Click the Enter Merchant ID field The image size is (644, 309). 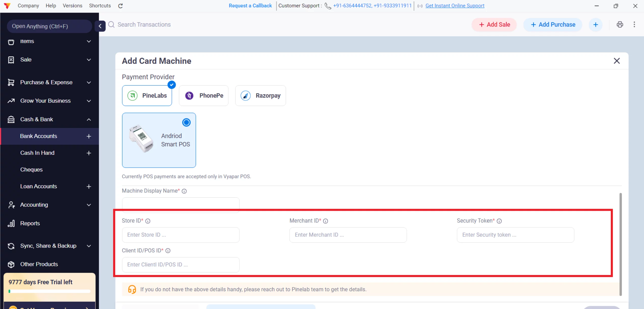[x=348, y=235]
